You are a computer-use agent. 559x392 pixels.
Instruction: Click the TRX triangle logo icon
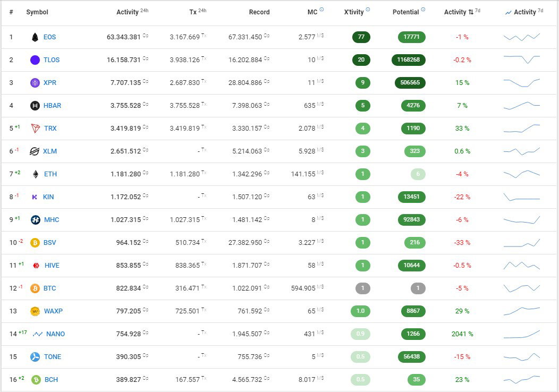coord(35,129)
